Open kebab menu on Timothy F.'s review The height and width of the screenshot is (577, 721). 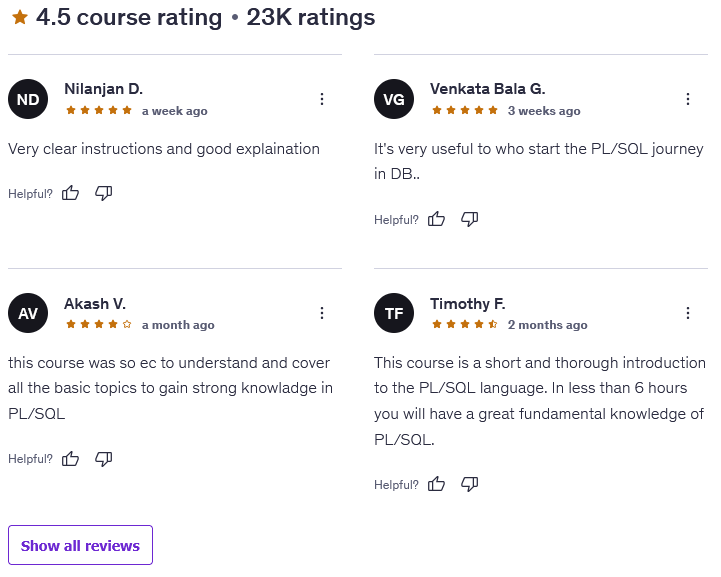(x=688, y=313)
